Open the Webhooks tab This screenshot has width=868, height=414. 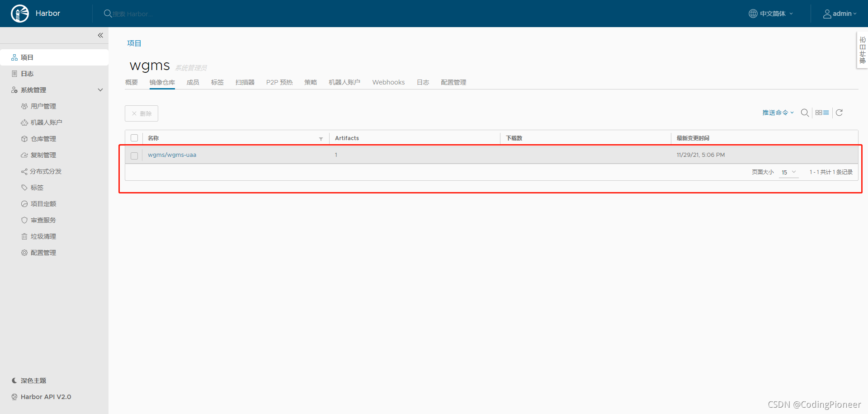(388, 82)
